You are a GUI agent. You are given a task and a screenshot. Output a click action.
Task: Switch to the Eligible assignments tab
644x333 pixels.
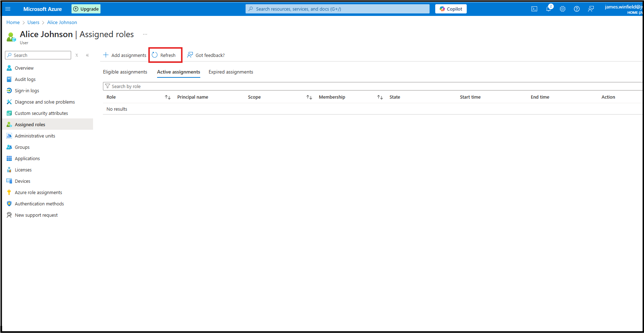pos(125,72)
